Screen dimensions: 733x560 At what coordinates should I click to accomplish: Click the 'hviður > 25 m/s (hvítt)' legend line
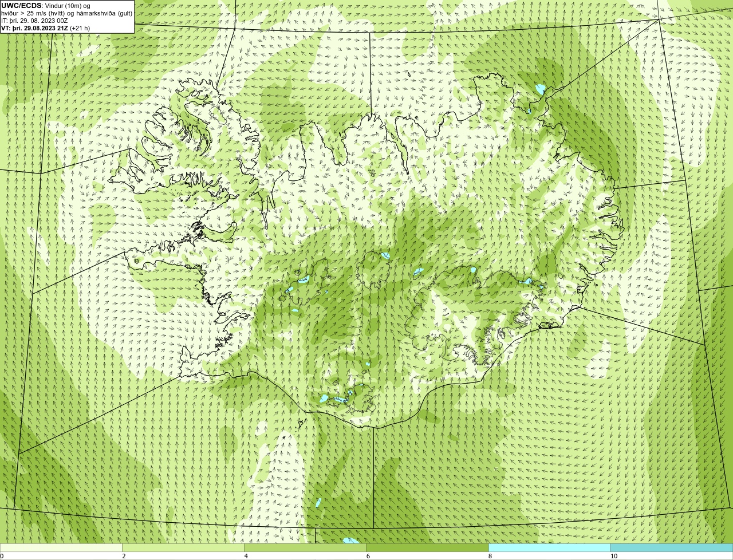tap(66, 13)
